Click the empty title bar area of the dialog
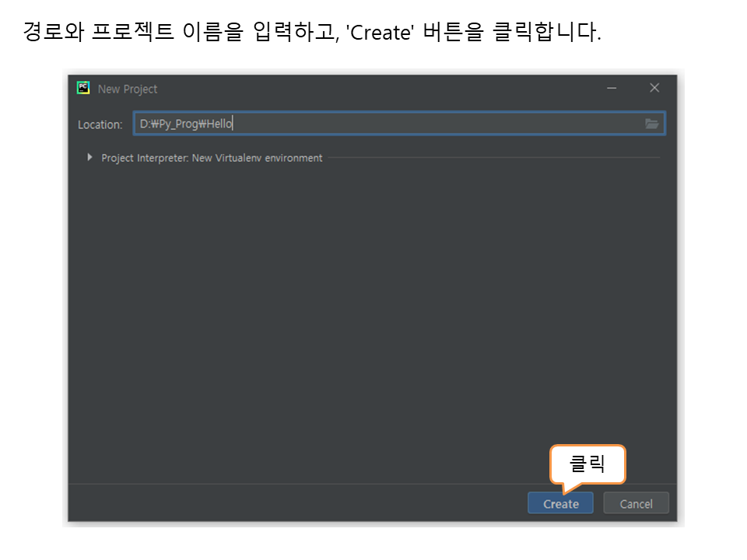This screenshot has height=560, width=747. [373, 89]
